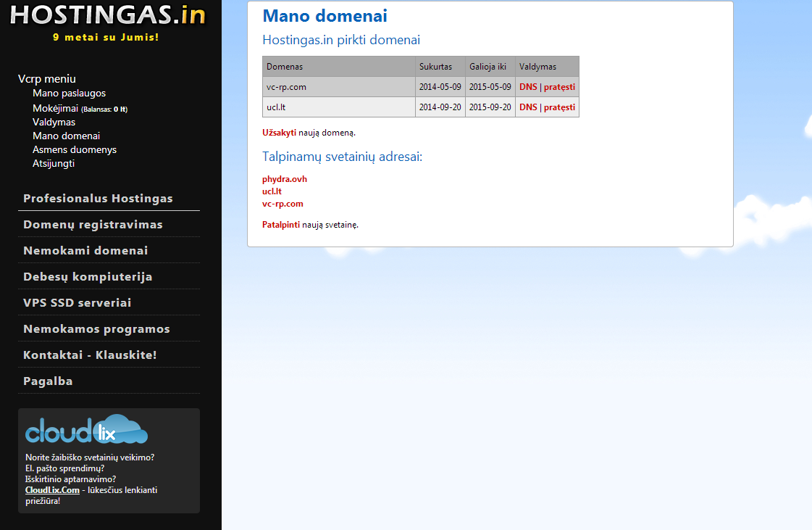
Task: Click the Mano domenai page heading
Action: click(x=325, y=16)
